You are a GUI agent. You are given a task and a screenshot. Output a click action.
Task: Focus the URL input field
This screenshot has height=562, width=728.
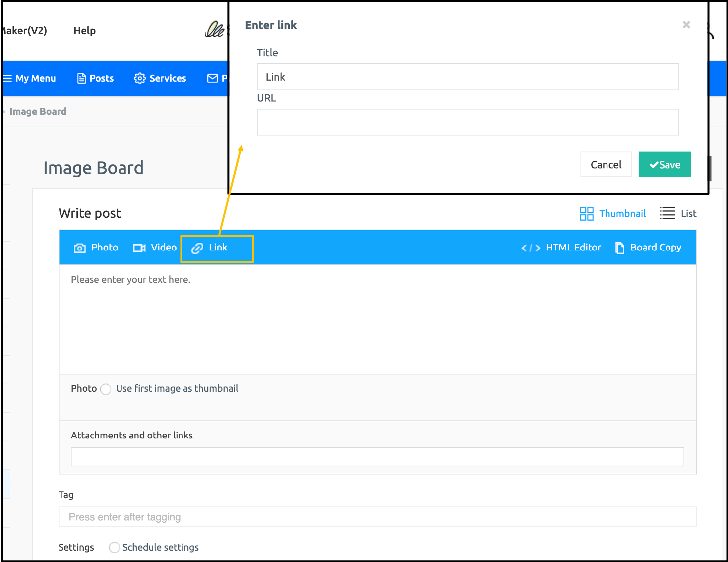click(468, 122)
